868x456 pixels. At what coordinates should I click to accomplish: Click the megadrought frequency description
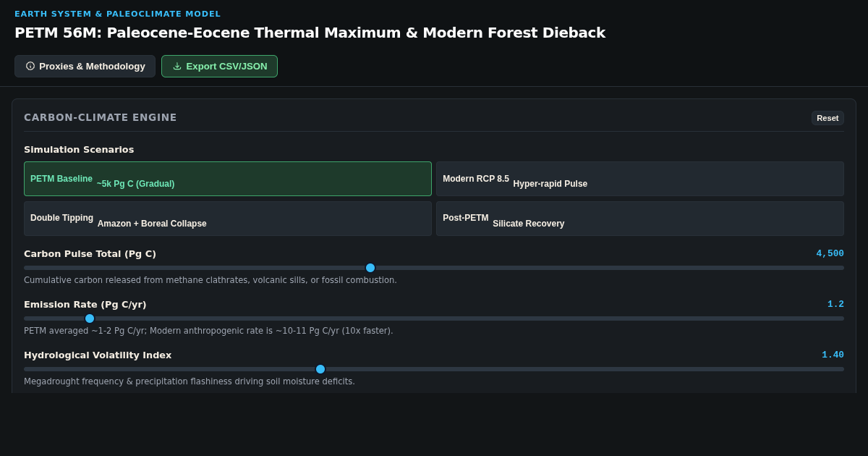(190, 381)
